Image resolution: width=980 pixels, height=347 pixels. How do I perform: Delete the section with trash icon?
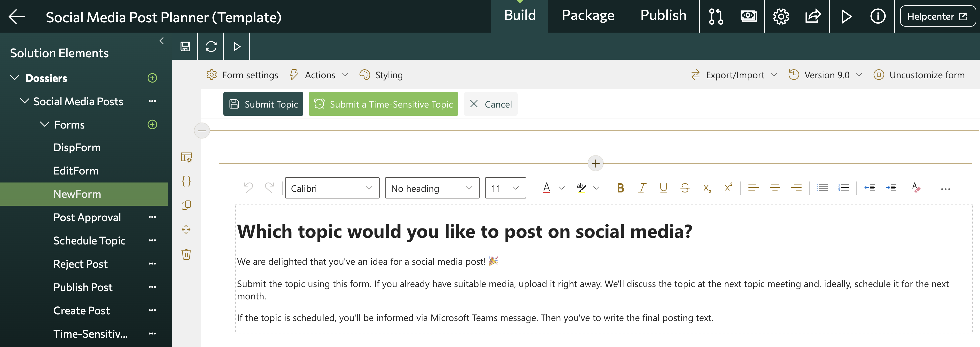tap(186, 254)
